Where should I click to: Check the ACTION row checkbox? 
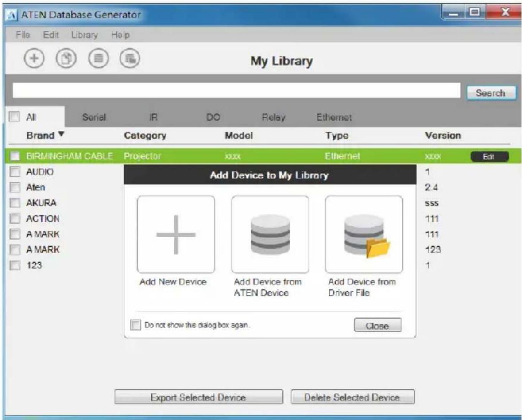15,218
